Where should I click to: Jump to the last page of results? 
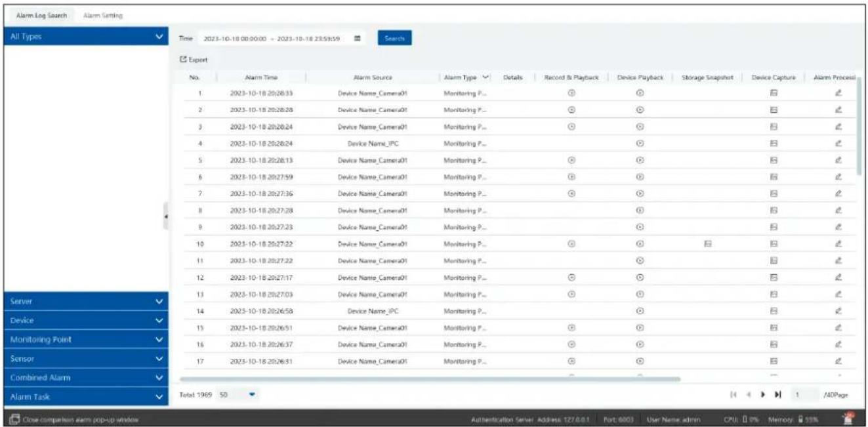click(778, 396)
